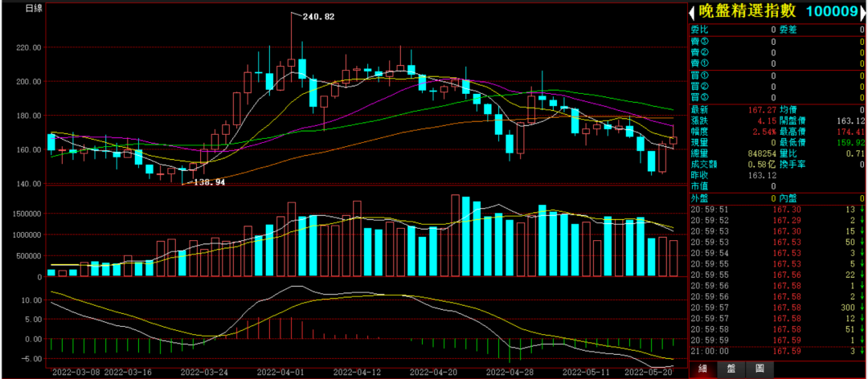
Task: Go to next instrument with right arrow
Action: tap(865, 12)
